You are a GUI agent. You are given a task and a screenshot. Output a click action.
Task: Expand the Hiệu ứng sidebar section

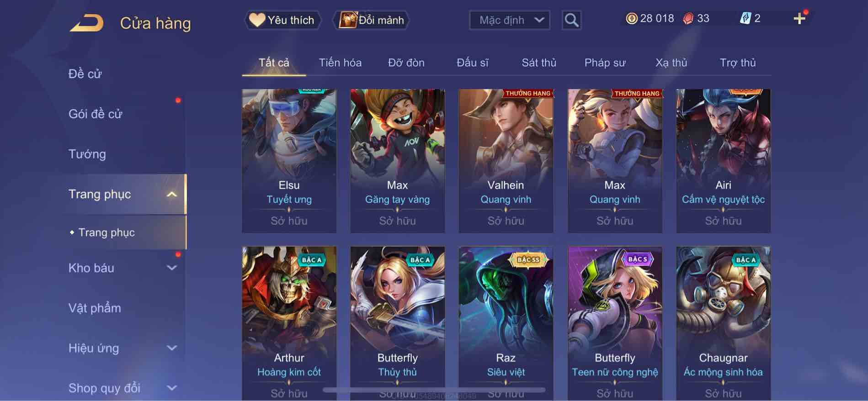(171, 348)
